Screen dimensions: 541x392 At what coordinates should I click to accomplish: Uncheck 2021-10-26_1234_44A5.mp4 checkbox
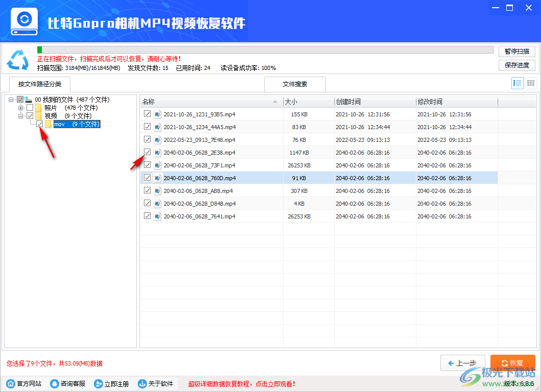point(147,126)
